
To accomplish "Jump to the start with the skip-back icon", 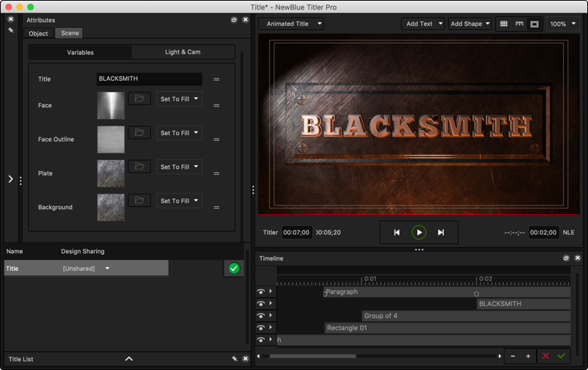I will point(397,232).
